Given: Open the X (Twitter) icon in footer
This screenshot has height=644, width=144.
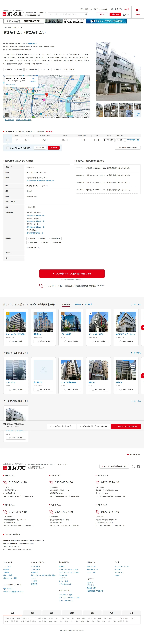Looking at the screenshot, I should point(133,466).
